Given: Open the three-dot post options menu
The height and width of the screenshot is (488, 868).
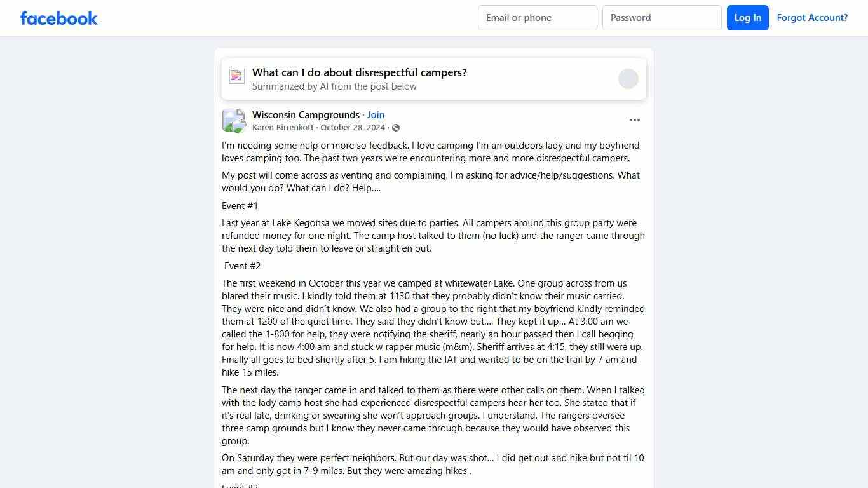Looking at the screenshot, I should click(634, 120).
